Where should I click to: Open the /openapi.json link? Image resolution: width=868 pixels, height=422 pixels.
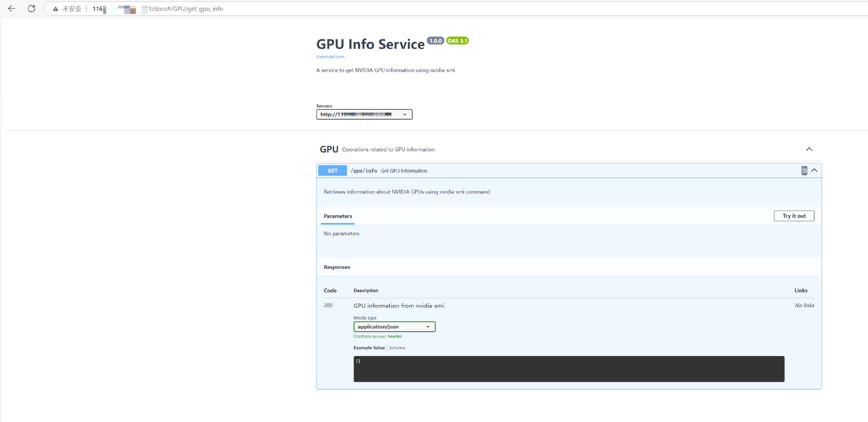coord(330,56)
